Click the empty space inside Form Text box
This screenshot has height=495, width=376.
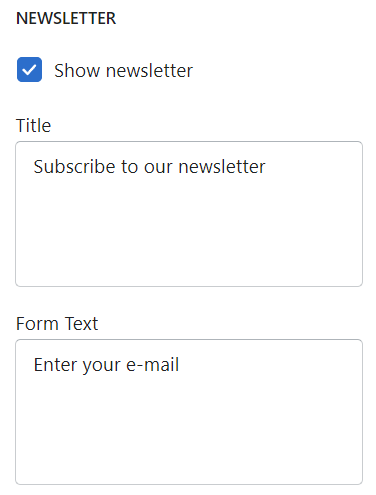point(189,431)
